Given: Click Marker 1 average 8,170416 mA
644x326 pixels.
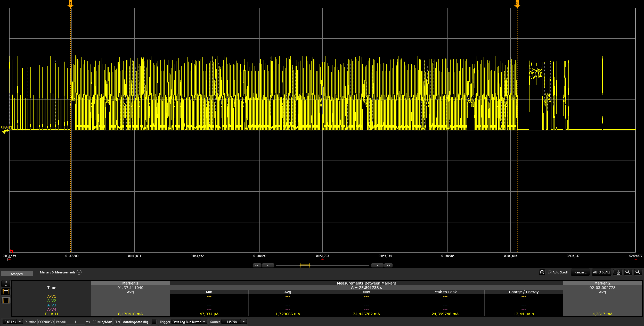Looking at the screenshot, I should [130, 314].
